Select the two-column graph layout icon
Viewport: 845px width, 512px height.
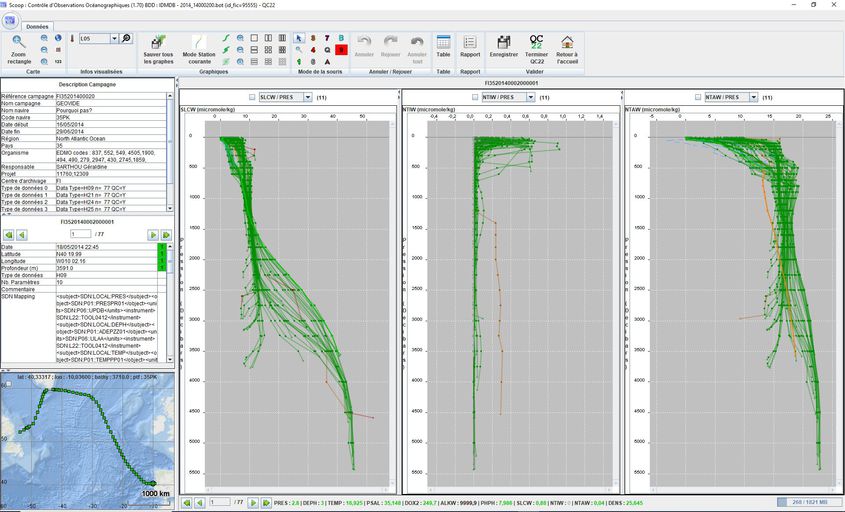(268, 38)
